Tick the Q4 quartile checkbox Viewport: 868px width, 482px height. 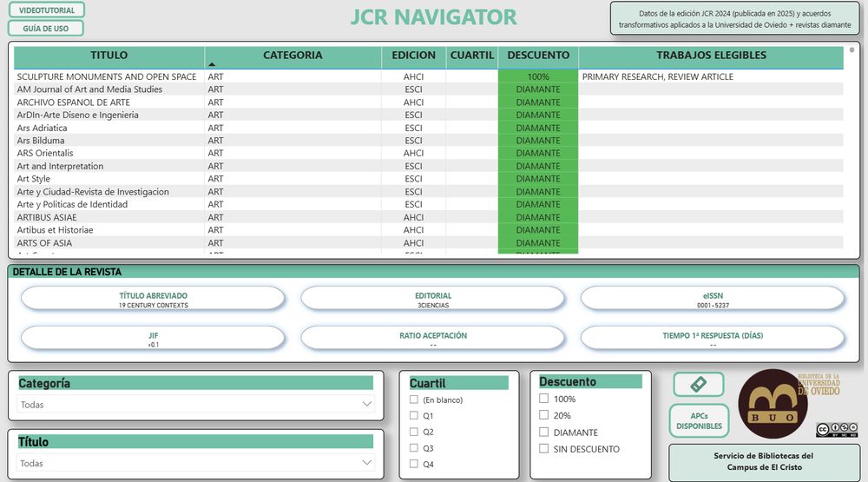413,464
